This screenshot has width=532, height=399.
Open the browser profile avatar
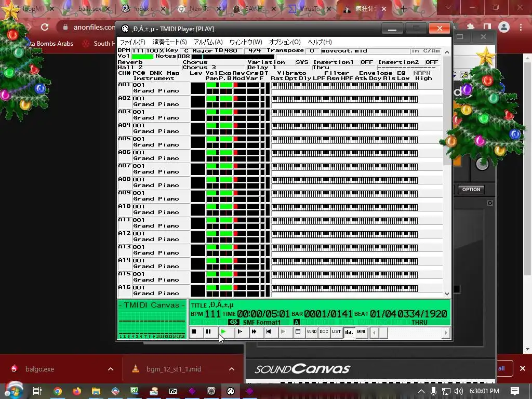(504, 27)
